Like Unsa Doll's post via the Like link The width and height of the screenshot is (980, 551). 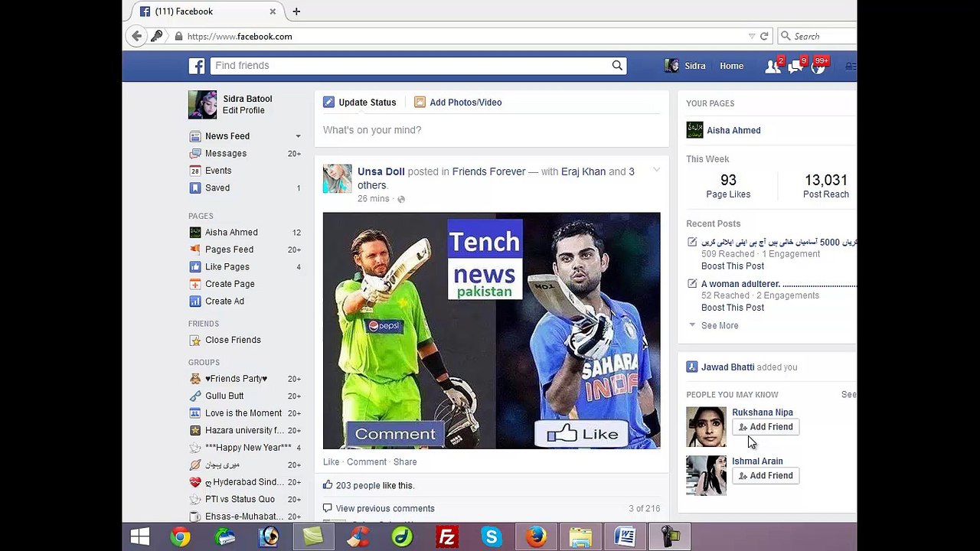click(x=331, y=462)
